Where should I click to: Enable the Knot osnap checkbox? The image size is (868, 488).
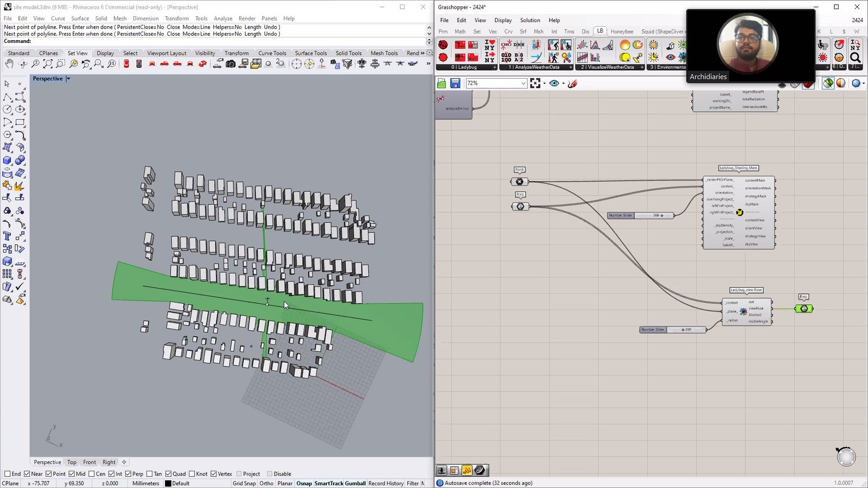192,474
